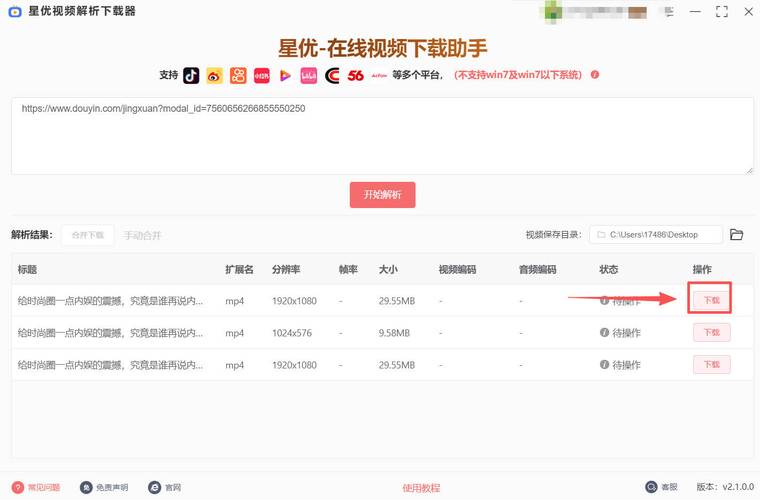The width and height of the screenshot is (760, 500).
Task: Open the title bar menu lines icon
Action: pos(669,12)
